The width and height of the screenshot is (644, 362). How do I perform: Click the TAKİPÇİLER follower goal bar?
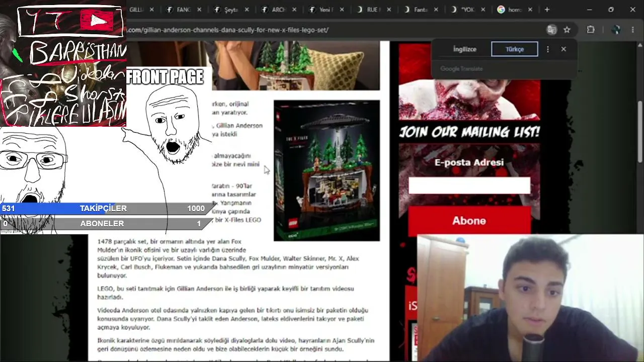tap(107, 208)
